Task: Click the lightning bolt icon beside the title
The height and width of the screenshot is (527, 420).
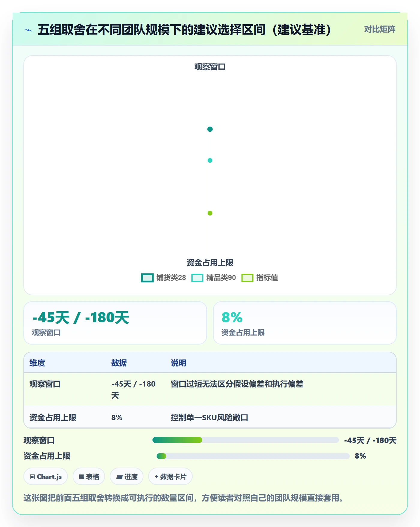Action: click(x=28, y=30)
